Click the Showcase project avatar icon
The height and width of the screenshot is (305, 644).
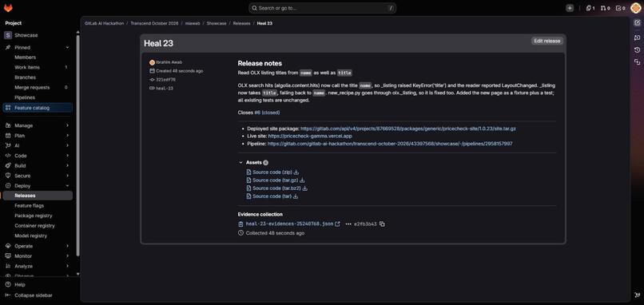tap(8, 35)
